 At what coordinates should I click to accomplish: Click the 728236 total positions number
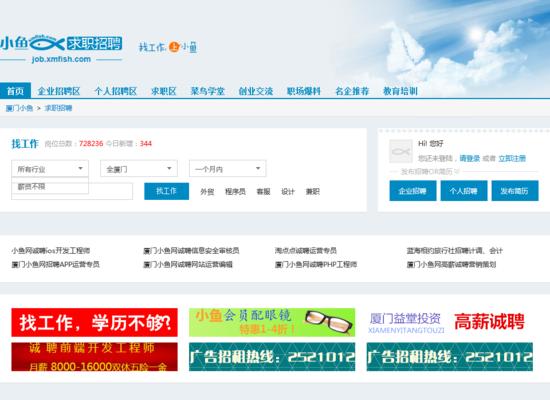pos(91,144)
